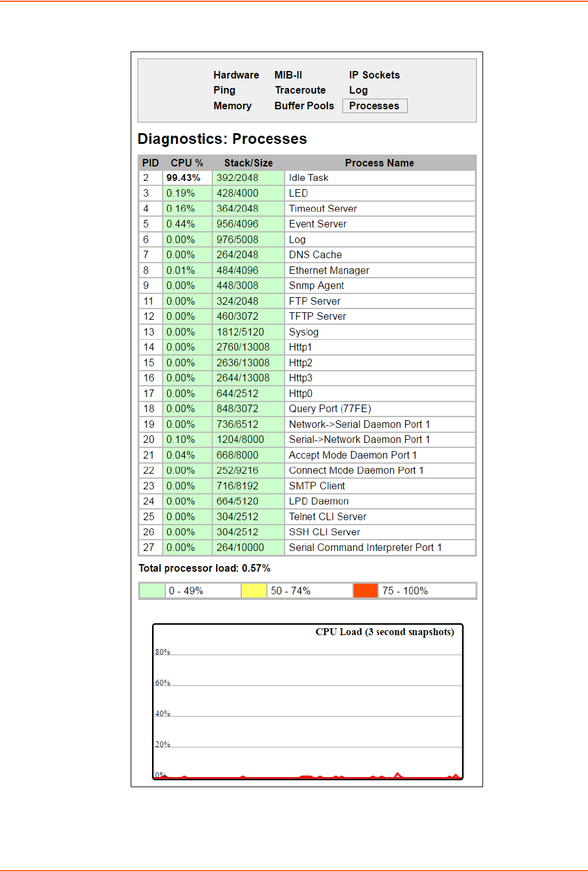Click the CPU % column header
The height and width of the screenshot is (872, 588).
point(187,163)
